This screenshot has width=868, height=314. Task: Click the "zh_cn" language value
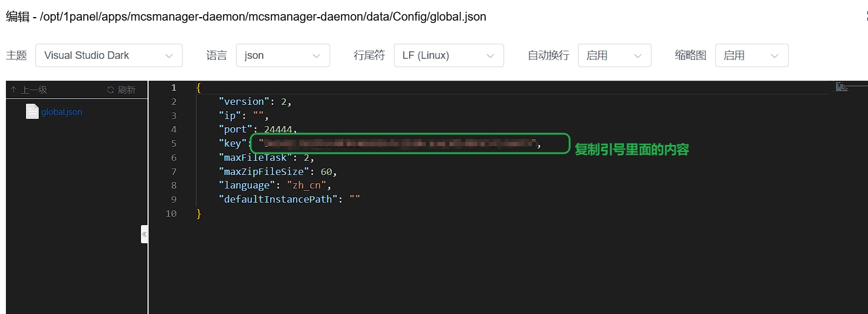tap(308, 186)
